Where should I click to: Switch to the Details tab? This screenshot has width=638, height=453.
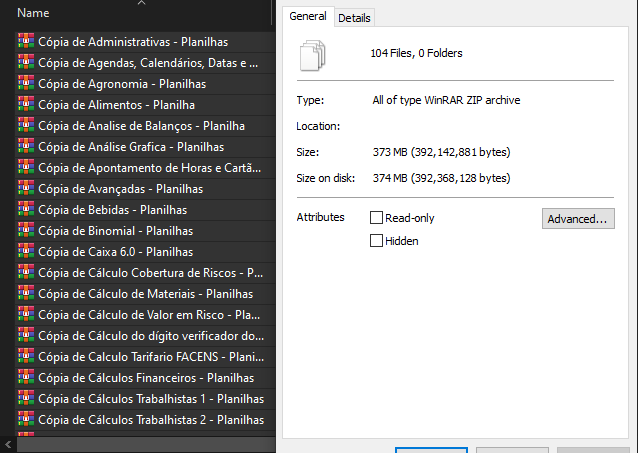[x=354, y=18]
